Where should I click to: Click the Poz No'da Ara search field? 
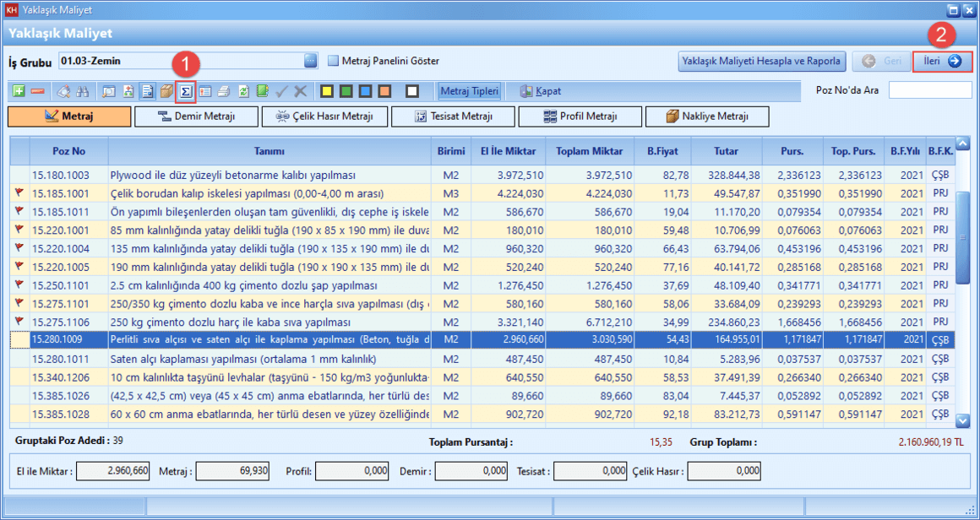click(928, 90)
